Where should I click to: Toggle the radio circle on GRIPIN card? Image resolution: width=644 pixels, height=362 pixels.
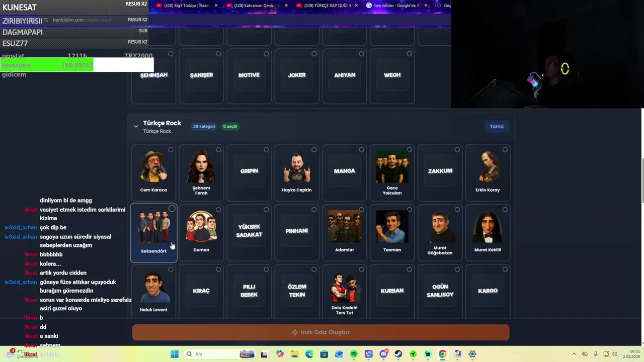pyautogui.click(x=266, y=150)
